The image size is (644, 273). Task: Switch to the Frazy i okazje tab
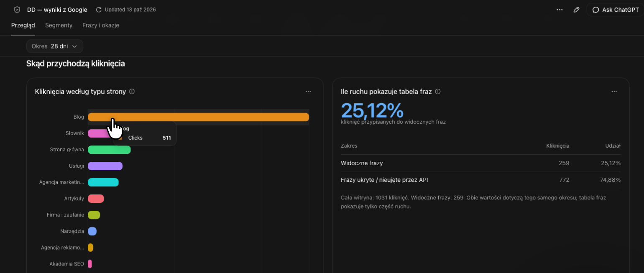[x=101, y=25]
